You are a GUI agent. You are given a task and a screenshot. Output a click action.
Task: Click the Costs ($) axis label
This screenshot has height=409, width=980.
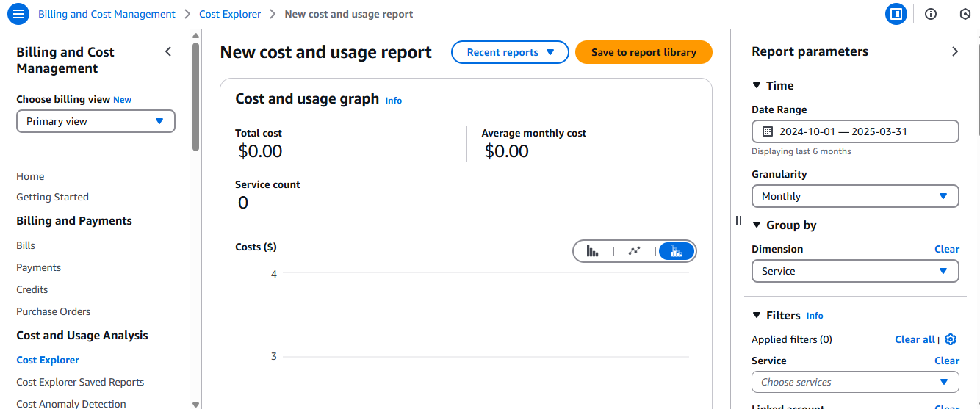click(256, 247)
